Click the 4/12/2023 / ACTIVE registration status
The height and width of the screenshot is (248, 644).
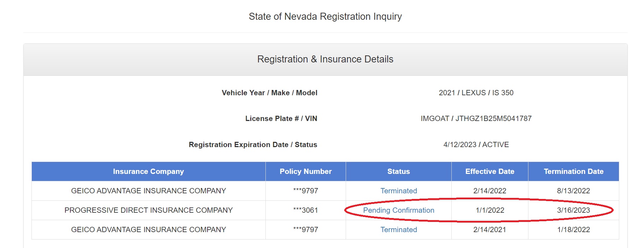click(x=476, y=145)
